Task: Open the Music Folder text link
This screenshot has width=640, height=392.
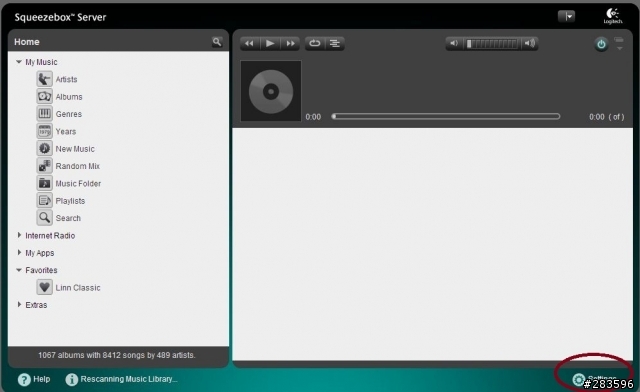Action: 78,183
